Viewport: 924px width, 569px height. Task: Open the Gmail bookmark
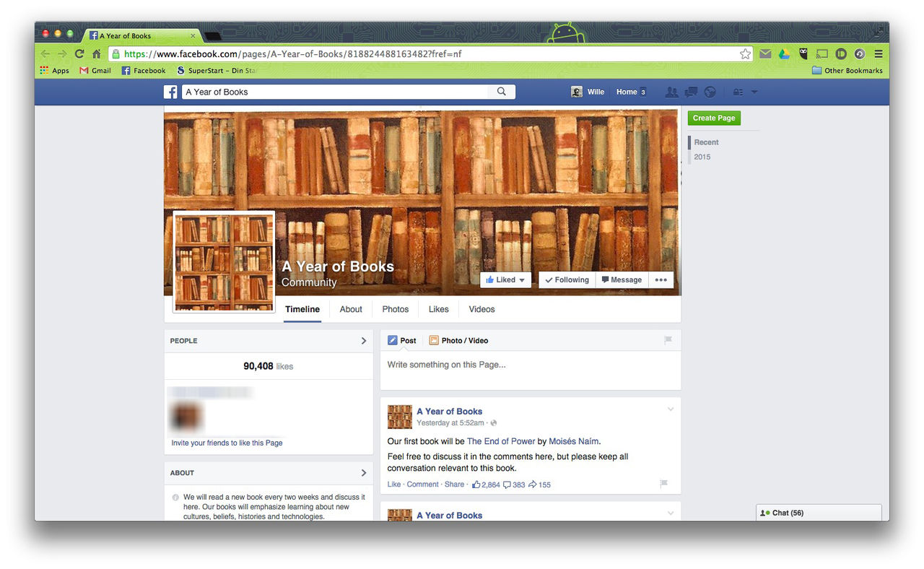click(x=95, y=71)
